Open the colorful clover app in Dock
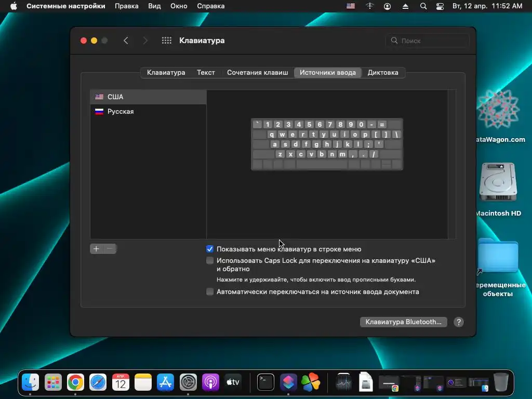The image size is (532, 399). click(x=311, y=382)
